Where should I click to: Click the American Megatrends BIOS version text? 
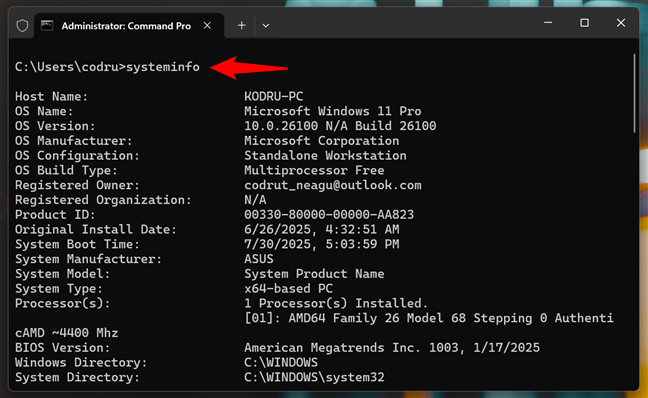[392, 348]
